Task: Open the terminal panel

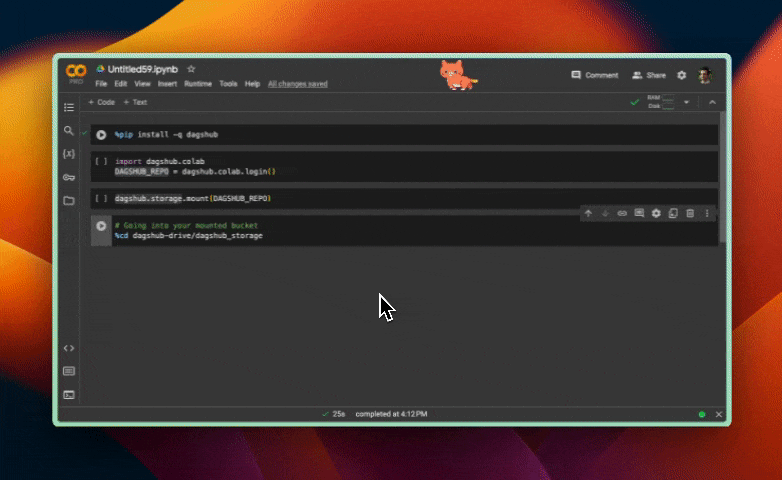Action: coord(69,395)
